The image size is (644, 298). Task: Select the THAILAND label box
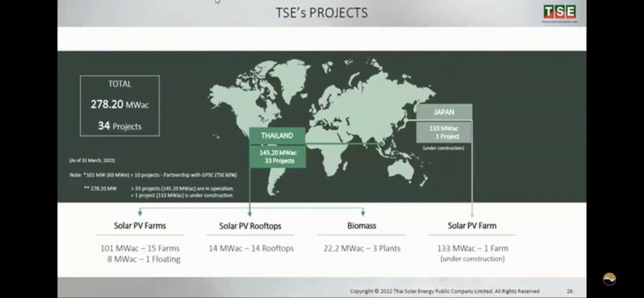click(x=272, y=136)
